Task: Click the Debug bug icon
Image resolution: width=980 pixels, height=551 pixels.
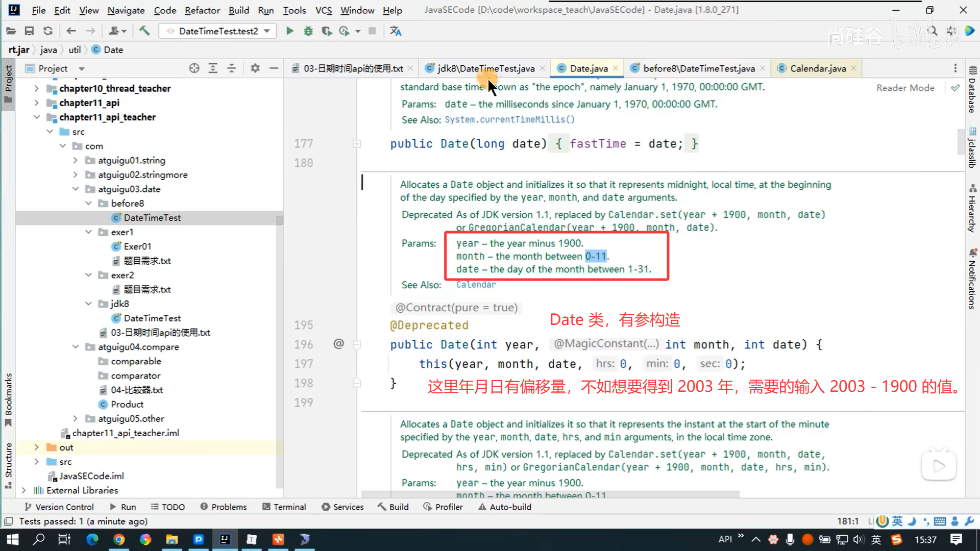Action: tap(308, 31)
